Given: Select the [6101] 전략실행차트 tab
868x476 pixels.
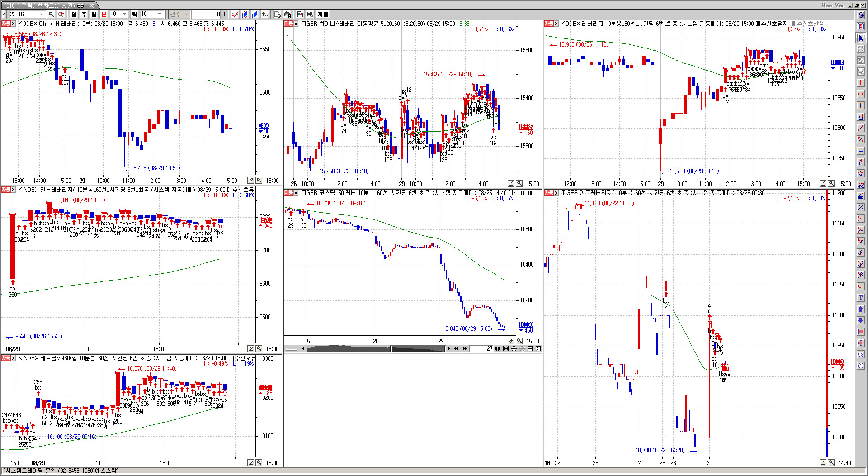Looking at the screenshot, I should point(44,5).
